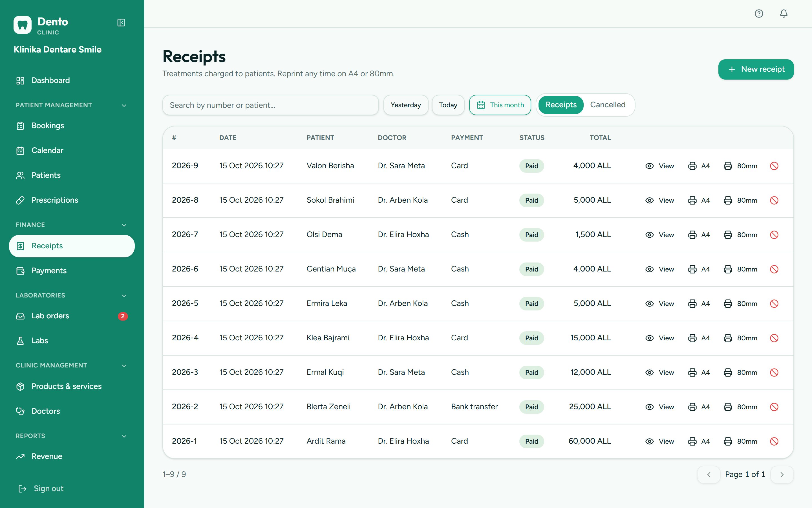Create a New receipt
This screenshot has height=508, width=812.
click(756, 69)
